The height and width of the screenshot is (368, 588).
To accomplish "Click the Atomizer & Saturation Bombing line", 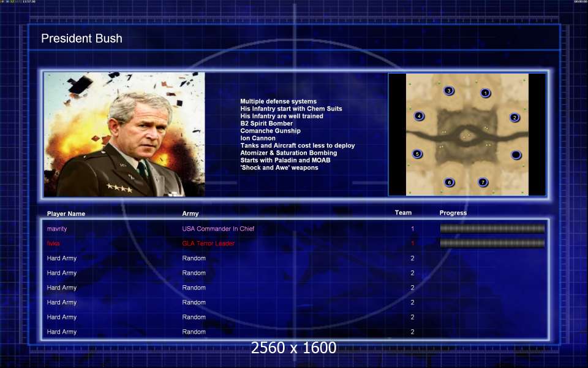I will 288,153.
